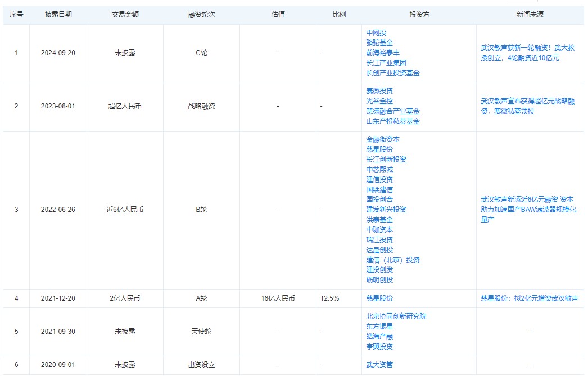Click the 交易金额 column header
This screenshot has height=376, width=588.
click(x=125, y=15)
